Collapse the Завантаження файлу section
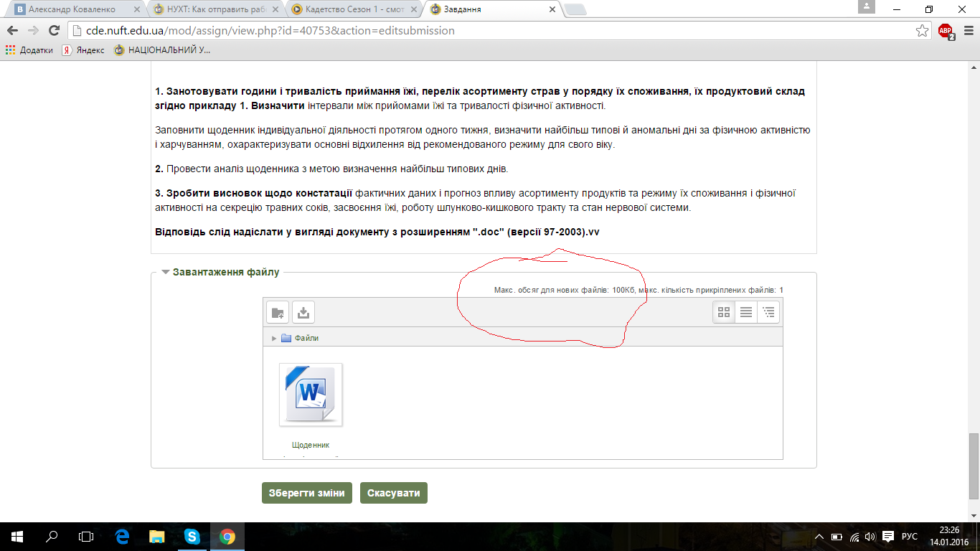 pos(166,273)
